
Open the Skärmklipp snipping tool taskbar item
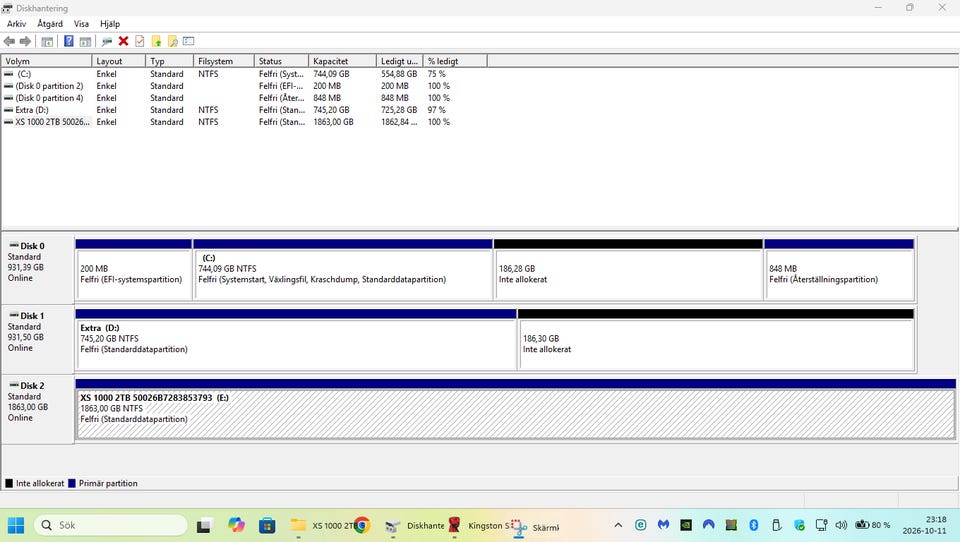coord(535,527)
